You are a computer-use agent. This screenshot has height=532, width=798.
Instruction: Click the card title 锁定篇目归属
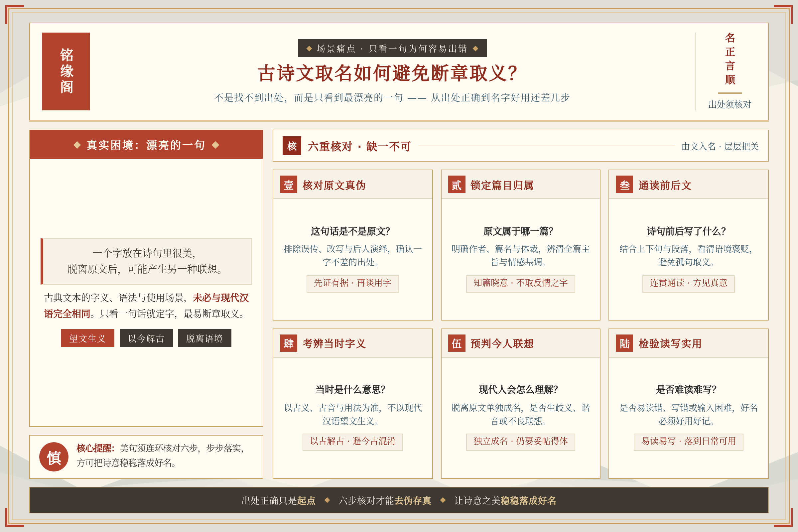click(502, 185)
